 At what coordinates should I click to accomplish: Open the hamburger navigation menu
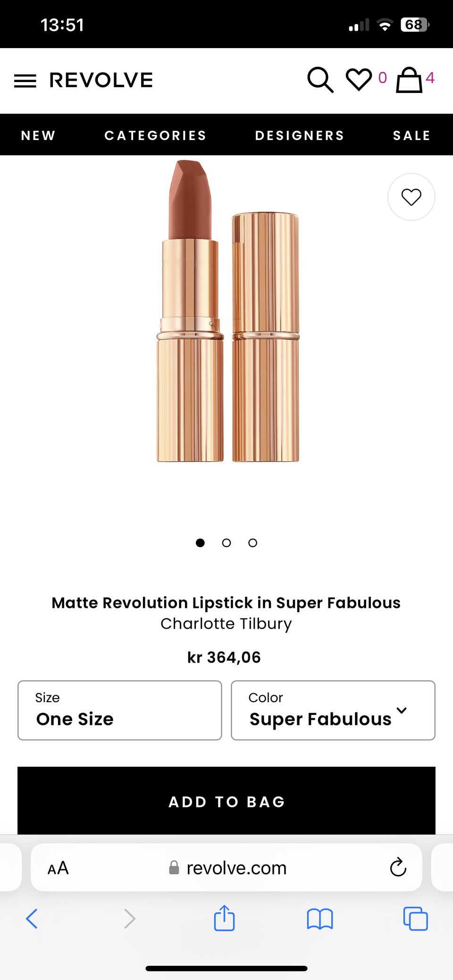pos(25,81)
